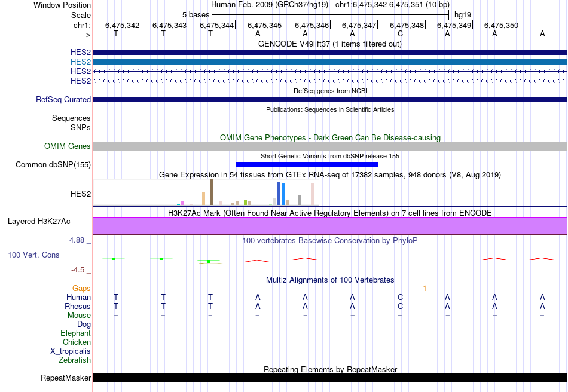Screen dimensions: 568x392
Task: Open the OMIM Gene Phenotypes track title
Action: point(330,137)
